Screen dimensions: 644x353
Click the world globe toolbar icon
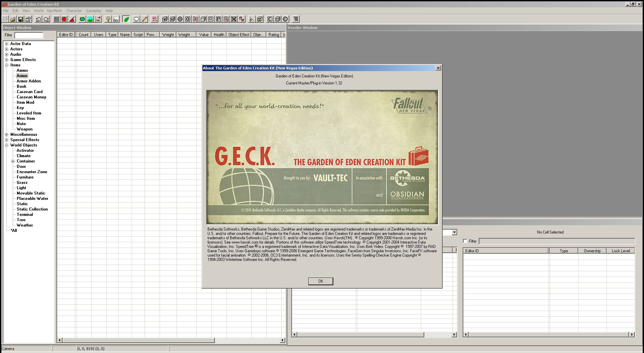[82, 19]
